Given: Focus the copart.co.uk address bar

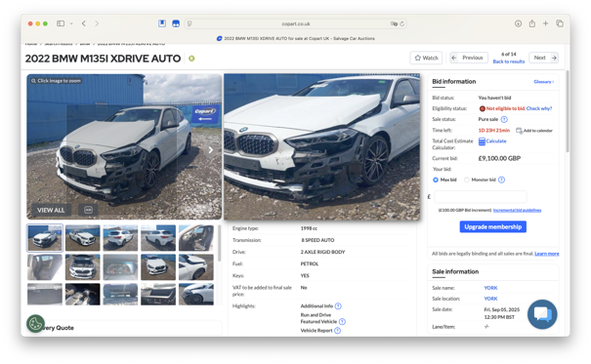Looking at the screenshot, I should (295, 23).
